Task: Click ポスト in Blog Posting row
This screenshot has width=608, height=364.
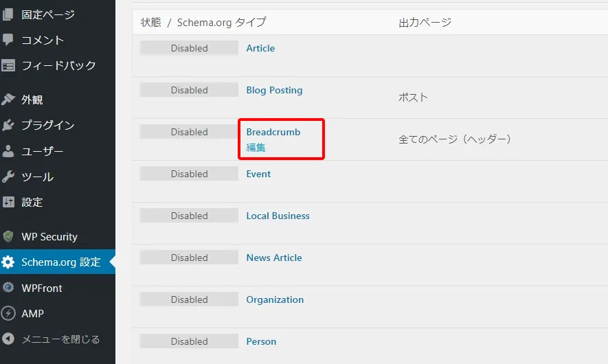Action: 414,97
